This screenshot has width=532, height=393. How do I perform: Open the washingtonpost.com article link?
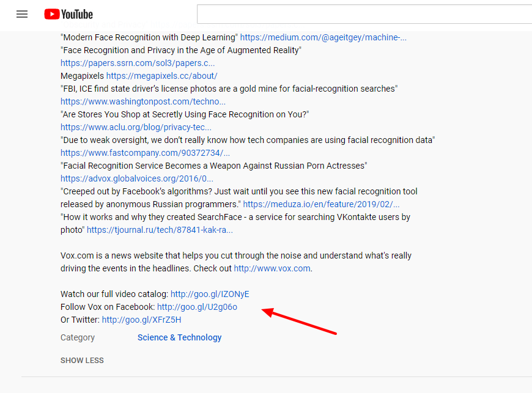click(143, 101)
